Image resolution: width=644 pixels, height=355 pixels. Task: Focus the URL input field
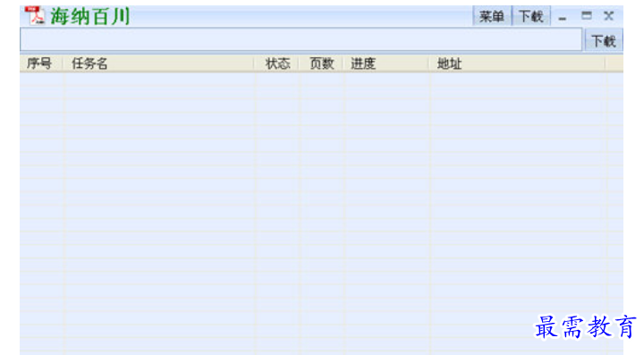click(301, 40)
